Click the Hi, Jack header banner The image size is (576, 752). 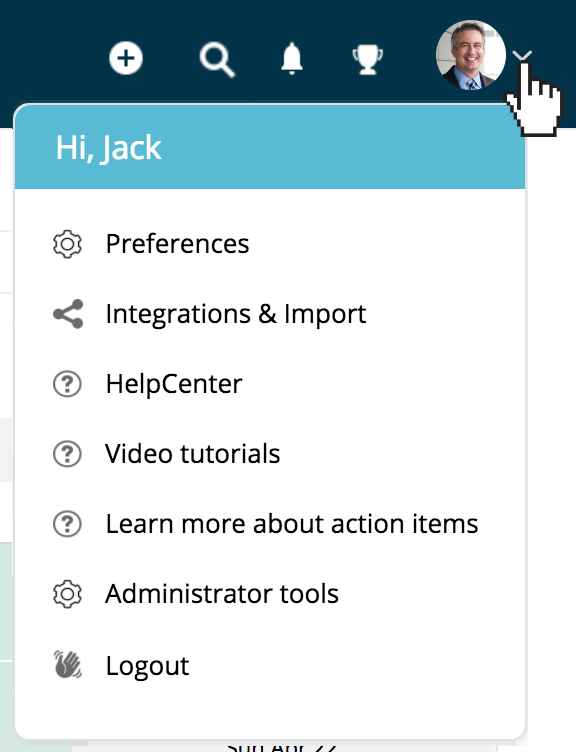(270, 147)
